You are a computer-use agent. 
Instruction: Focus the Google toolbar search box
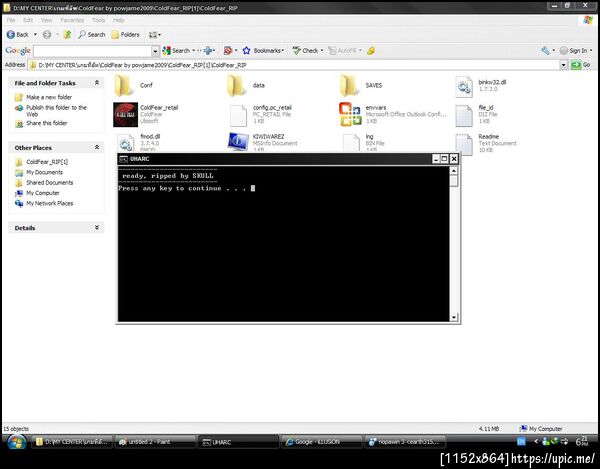tap(93, 51)
